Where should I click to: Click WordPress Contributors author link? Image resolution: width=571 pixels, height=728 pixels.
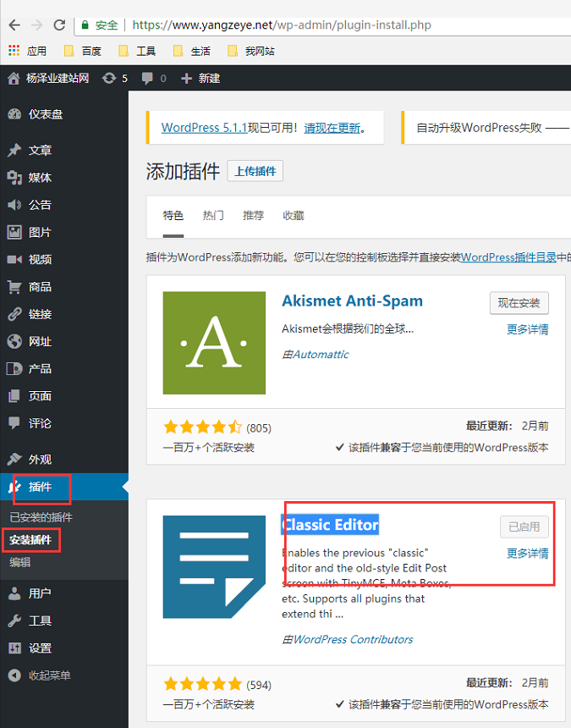353,640
